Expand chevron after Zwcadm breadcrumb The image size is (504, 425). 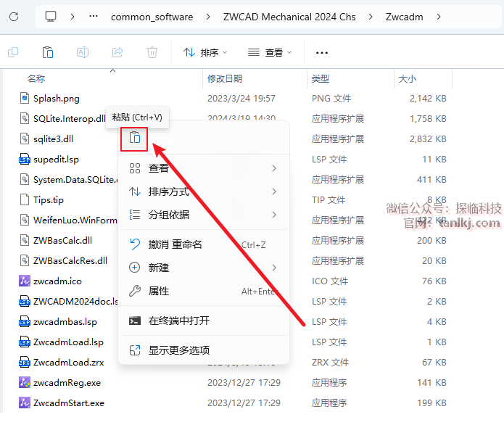coord(439,17)
